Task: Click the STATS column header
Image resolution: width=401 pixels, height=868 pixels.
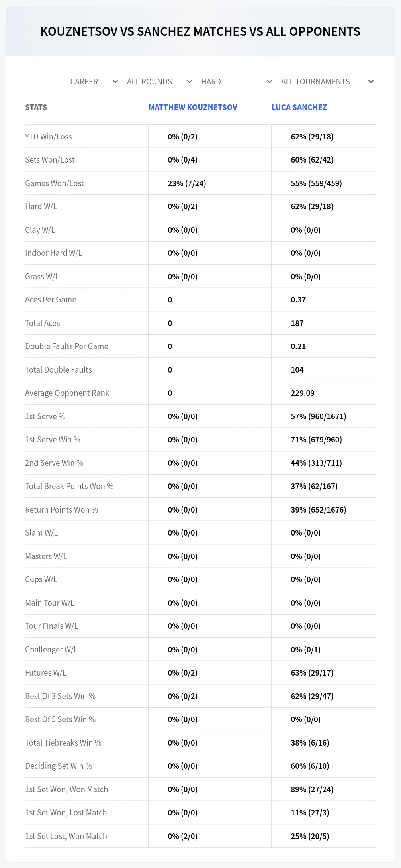Action: 36,107
